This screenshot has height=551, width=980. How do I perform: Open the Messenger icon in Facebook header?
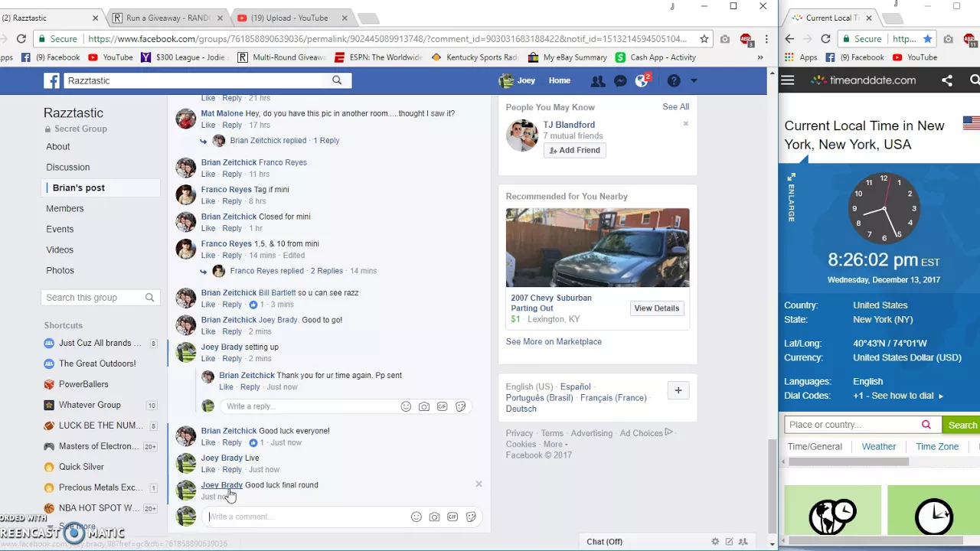pyautogui.click(x=620, y=80)
